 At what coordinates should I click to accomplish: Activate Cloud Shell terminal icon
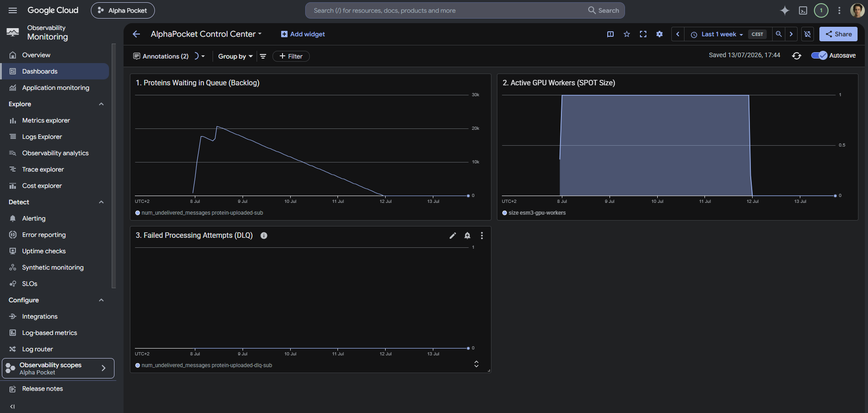point(803,10)
